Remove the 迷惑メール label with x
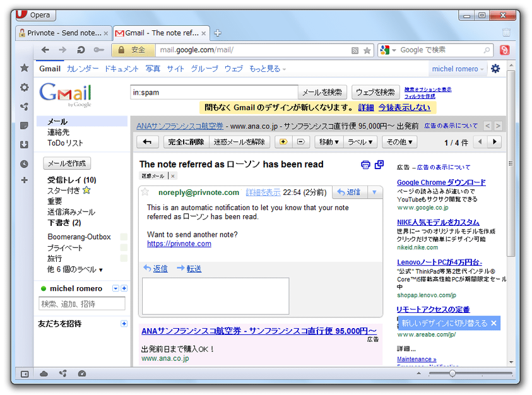Viewport: 532px width, 395px height. coord(173,176)
